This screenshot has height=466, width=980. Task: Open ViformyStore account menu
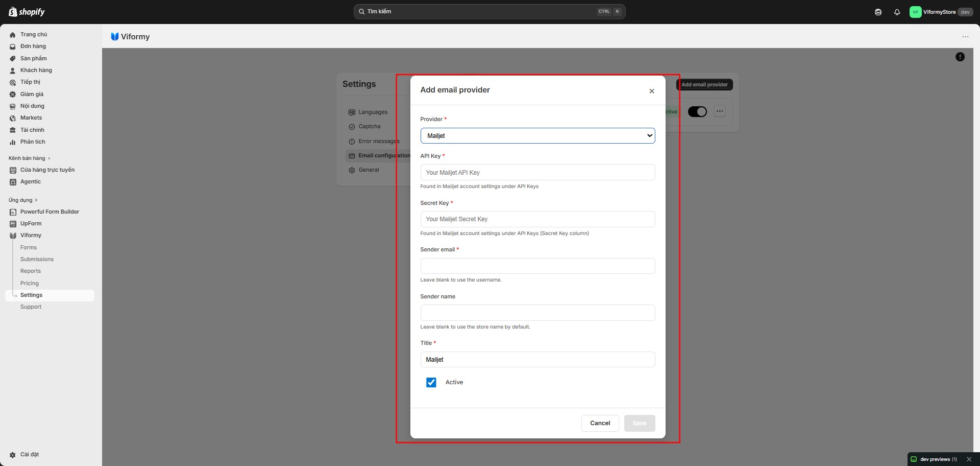(x=941, y=12)
